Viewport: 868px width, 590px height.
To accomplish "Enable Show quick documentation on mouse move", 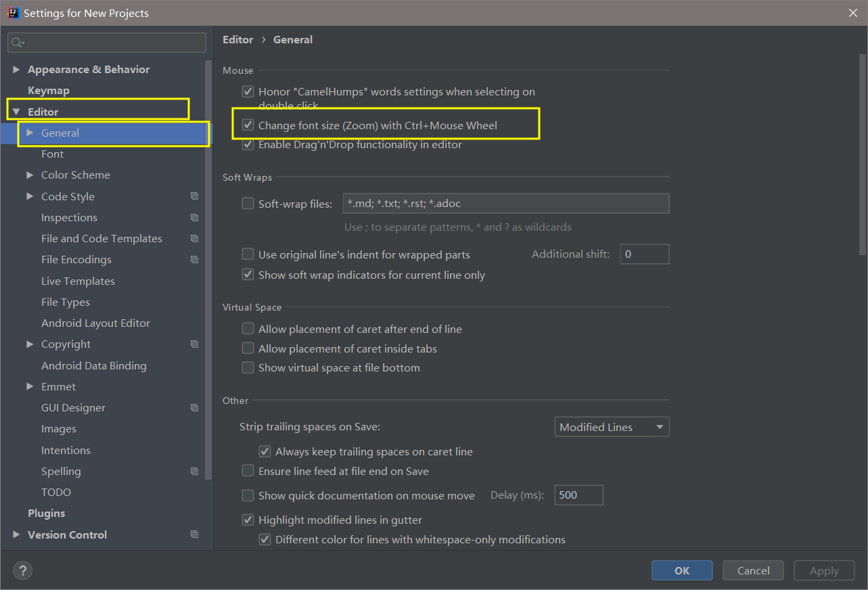I will tap(248, 495).
